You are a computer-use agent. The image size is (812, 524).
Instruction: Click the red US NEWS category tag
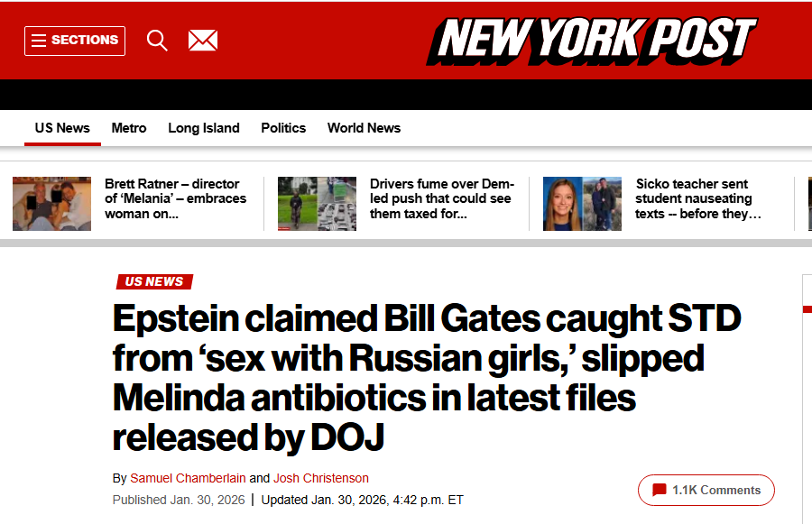[154, 282]
